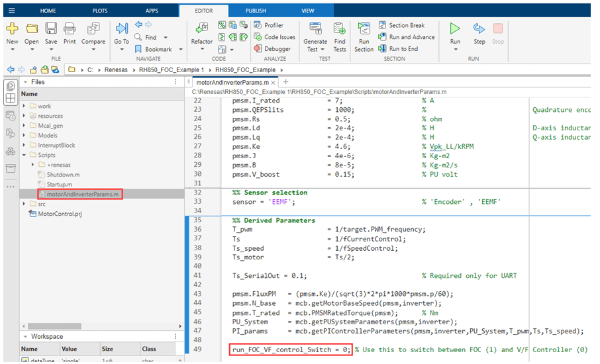Screen dimensions: 600x364
Task: Click the Run Section icon
Action: (x=364, y=29)
